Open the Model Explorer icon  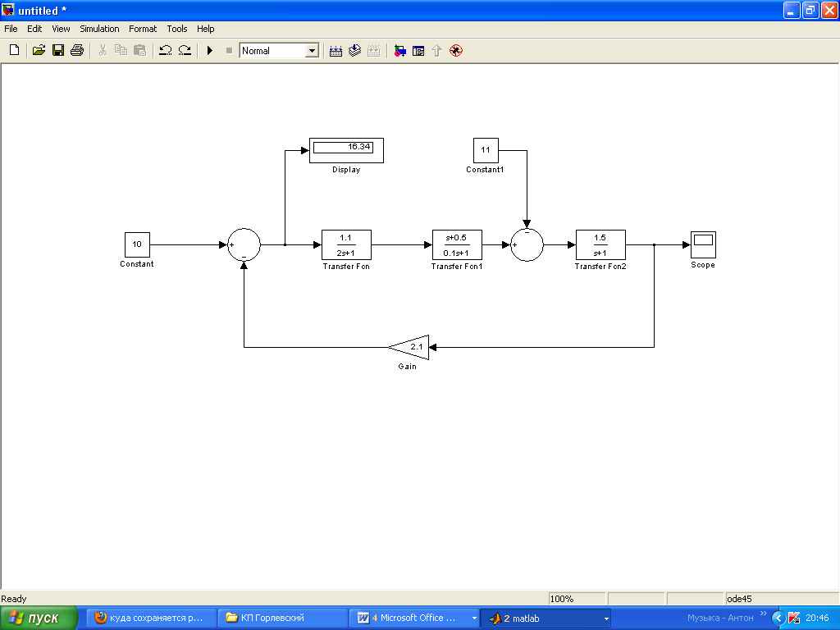coord(418,51)
